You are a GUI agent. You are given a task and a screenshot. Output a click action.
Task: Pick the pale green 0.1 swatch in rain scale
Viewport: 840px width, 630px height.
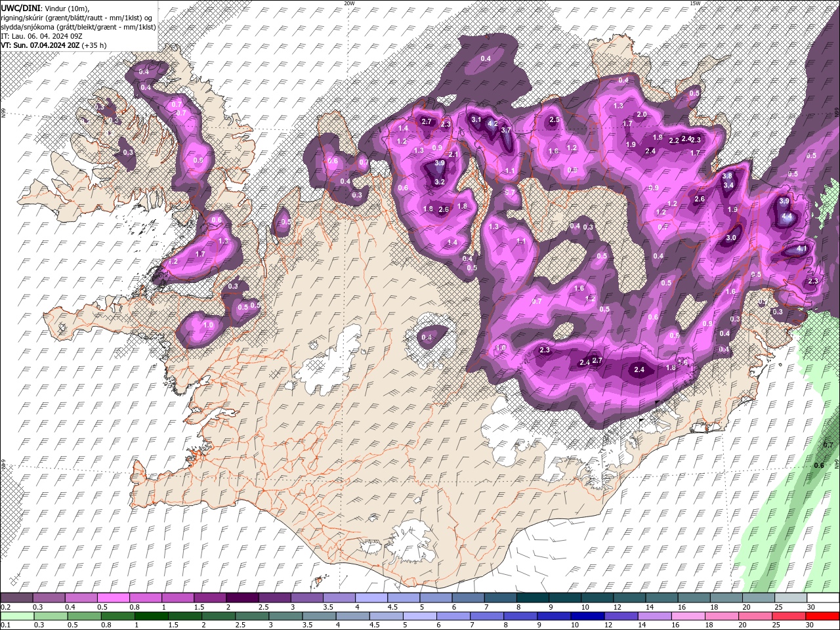click(x=16, y=616)
